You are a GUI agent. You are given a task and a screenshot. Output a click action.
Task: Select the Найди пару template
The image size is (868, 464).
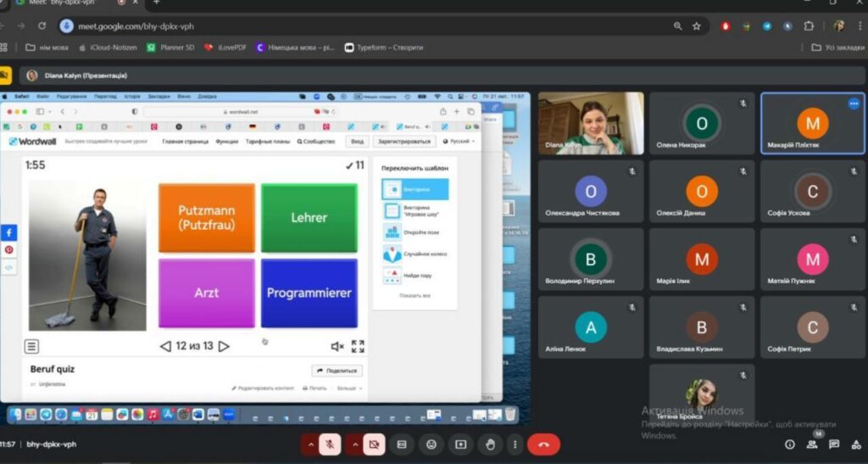[415, 276]
